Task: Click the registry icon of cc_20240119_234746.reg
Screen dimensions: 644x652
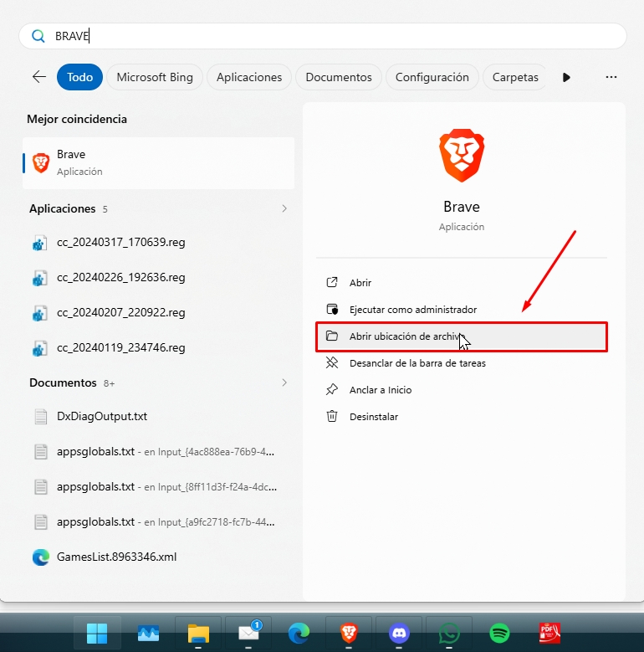Action: tap(40, 348)
